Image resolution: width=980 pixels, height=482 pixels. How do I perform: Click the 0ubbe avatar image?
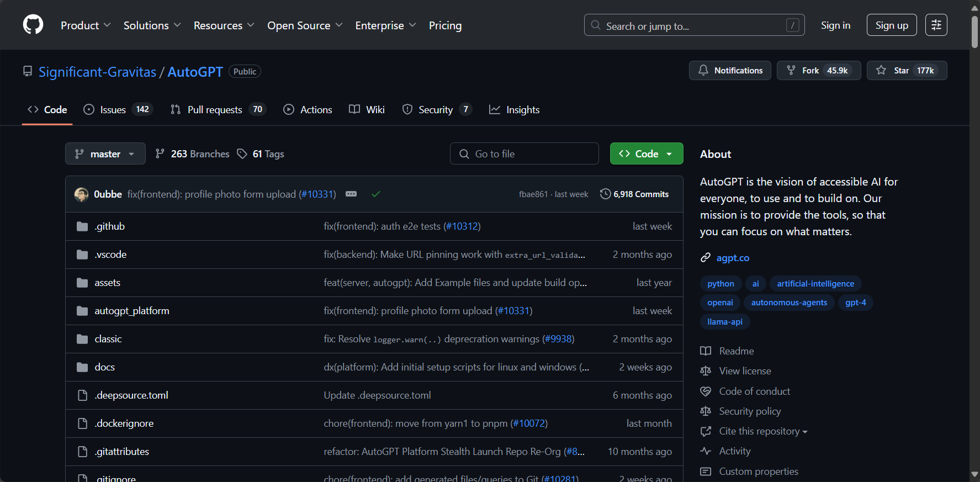pyautogui.click(x=82, y=194)
